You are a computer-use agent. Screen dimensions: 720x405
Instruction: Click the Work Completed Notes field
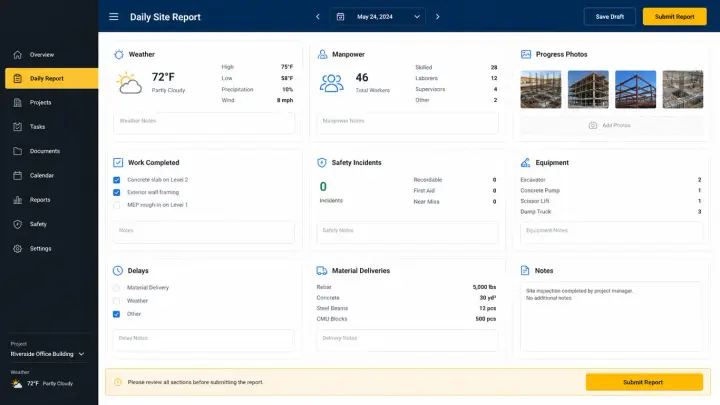[204, 232]
